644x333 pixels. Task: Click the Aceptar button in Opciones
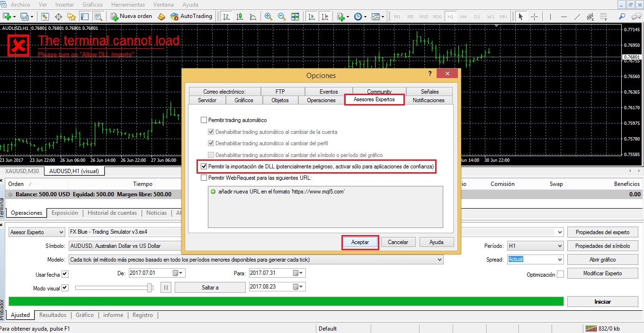(x=360, y=242)
